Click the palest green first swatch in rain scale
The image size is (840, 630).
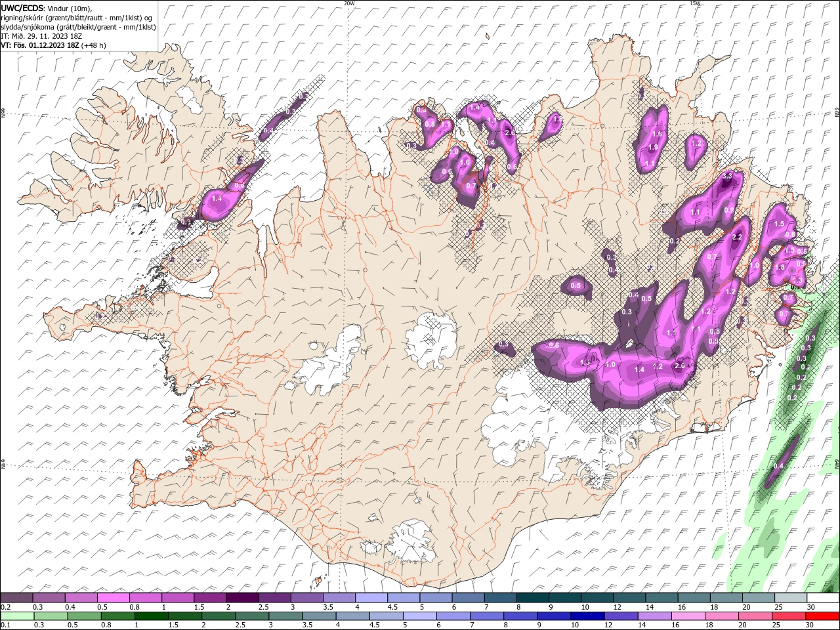16,616
